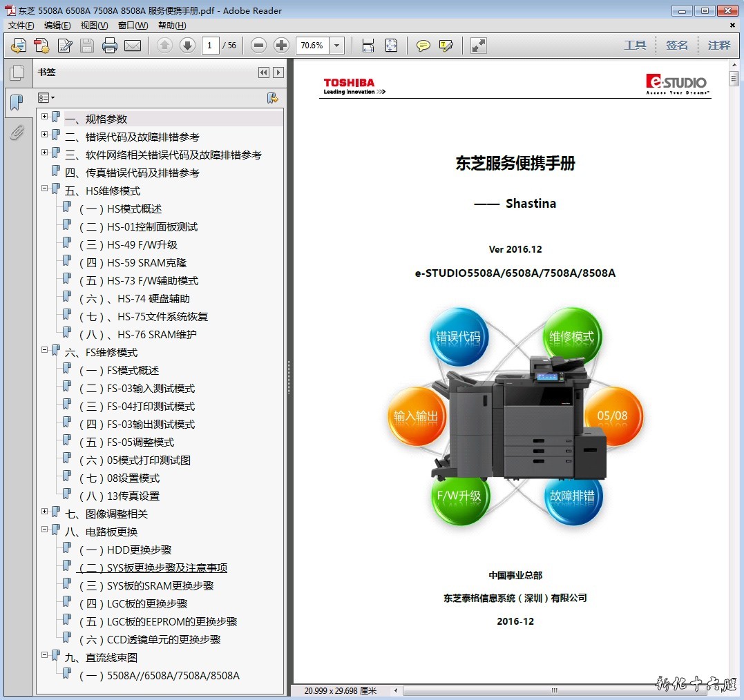Viewport: 744px width, 700px height.
Task: Zoom in using the plus button
Action: (x=281, y=46)
